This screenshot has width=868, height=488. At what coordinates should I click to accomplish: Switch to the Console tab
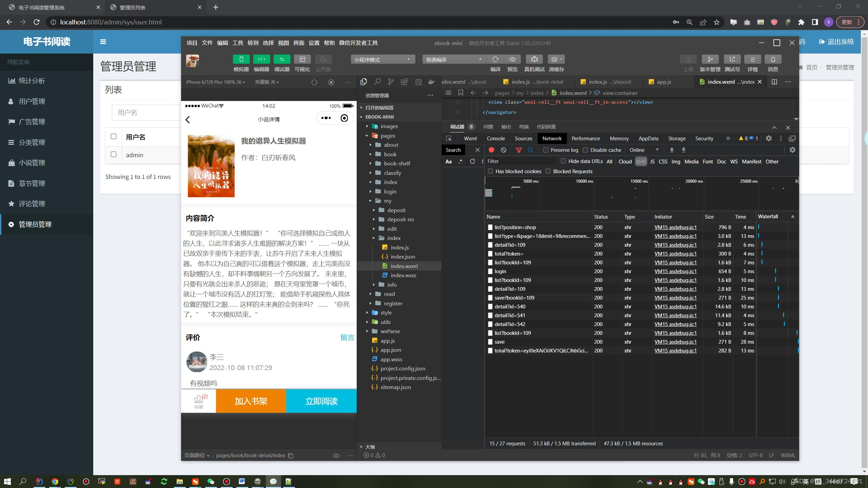496,138
